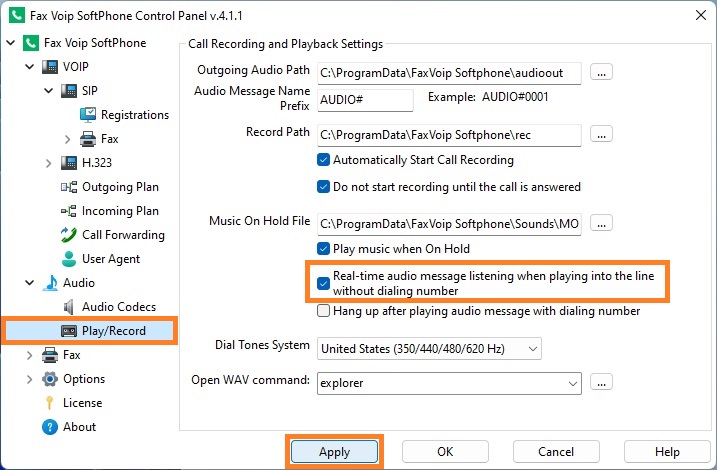Image resolution: width=717 pixels, height=470 pixels.
Task: Expand the H.323 tree node
Action: (x=48, y=163)
